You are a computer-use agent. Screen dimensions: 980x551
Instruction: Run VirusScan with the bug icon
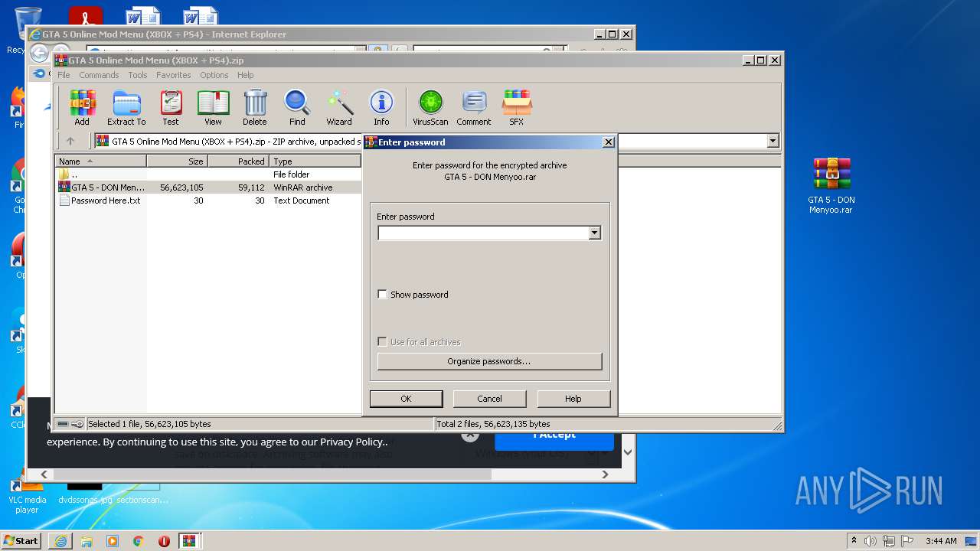tap(430, 107)
